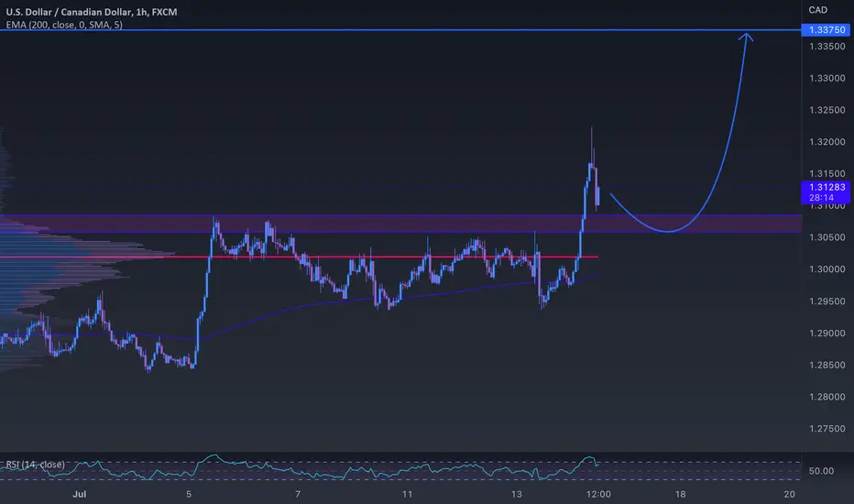Click the U.S. Dollar / Canadian Dollar symbol title
This screenshot has height=504, width=854.
tap(92, 12)
